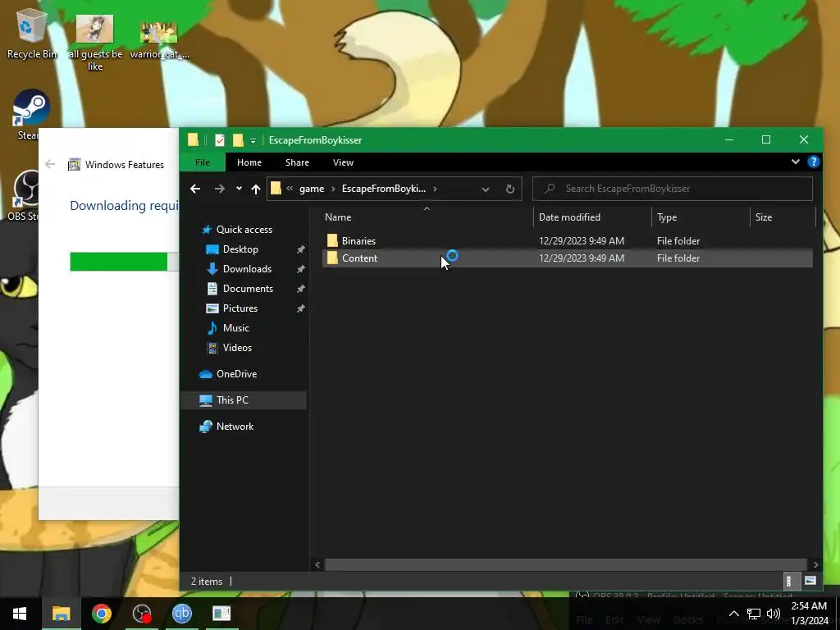Open Music in the navigation pane

235,328
